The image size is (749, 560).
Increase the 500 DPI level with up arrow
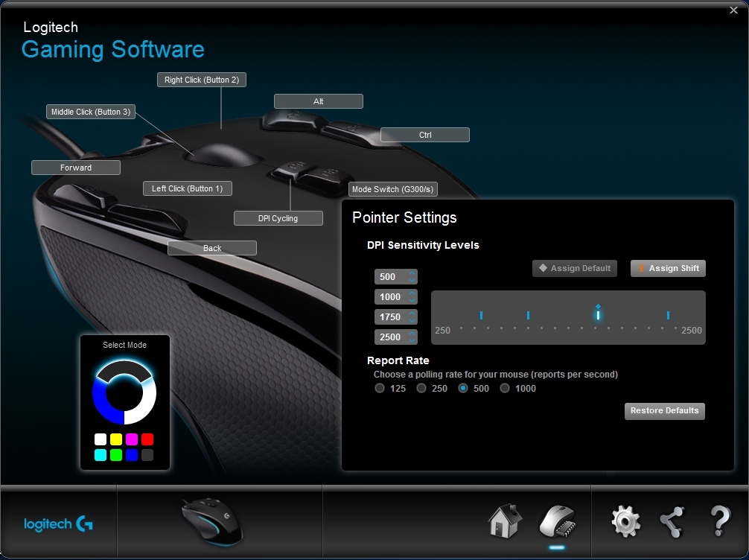pos(412,273)
